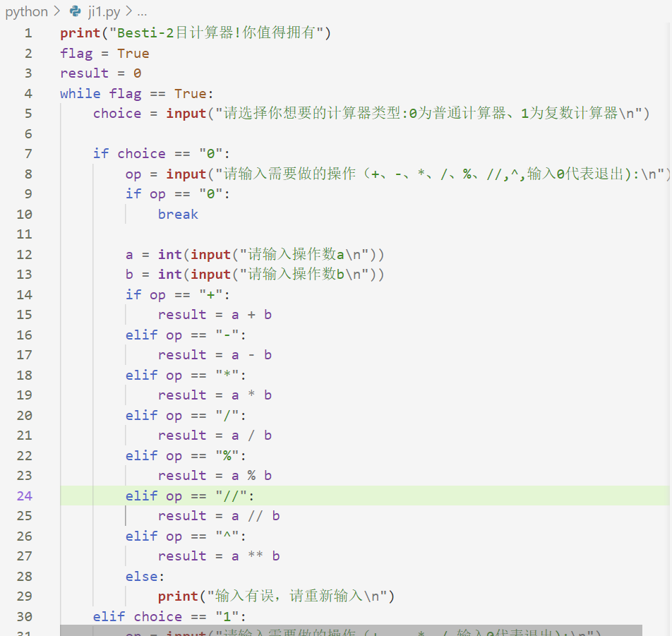Click 'elif op == "//":' on highlighted line
Screen dimensions: 672x636
click(190, 496)
